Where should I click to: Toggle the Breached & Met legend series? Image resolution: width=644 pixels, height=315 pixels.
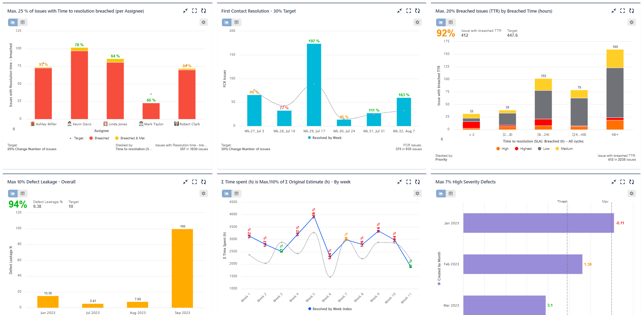[130, 138]
